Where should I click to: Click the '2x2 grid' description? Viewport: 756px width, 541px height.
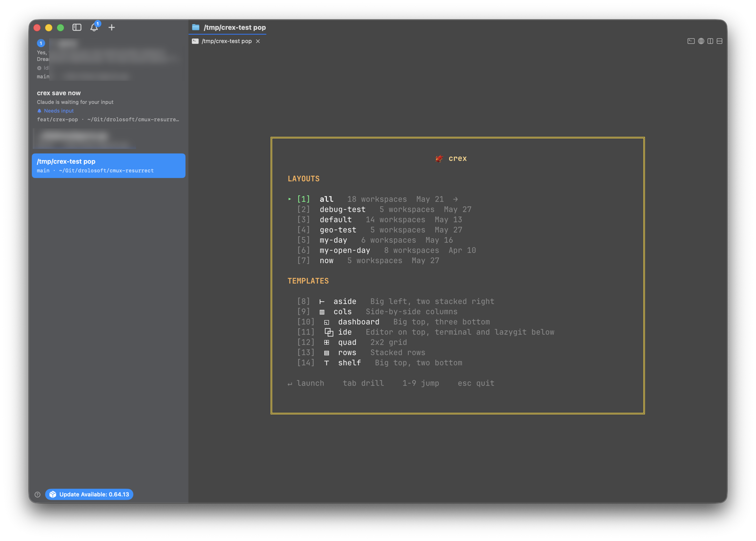click(389, 343)
